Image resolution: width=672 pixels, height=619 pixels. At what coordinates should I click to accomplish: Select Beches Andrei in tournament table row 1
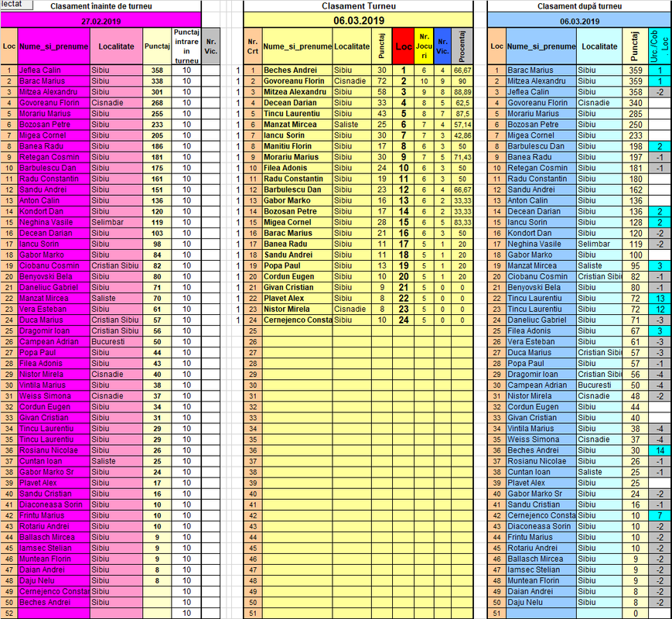click(x=297, y=70)
